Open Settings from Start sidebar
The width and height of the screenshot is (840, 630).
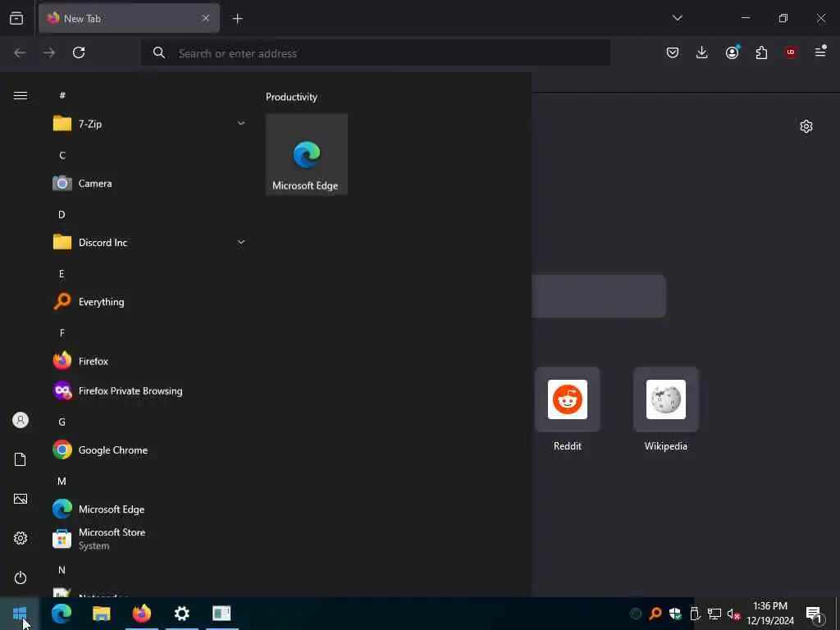tap(21, 538)
